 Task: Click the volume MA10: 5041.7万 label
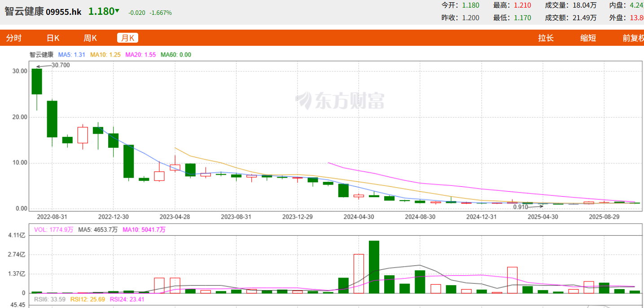[144, 229]
